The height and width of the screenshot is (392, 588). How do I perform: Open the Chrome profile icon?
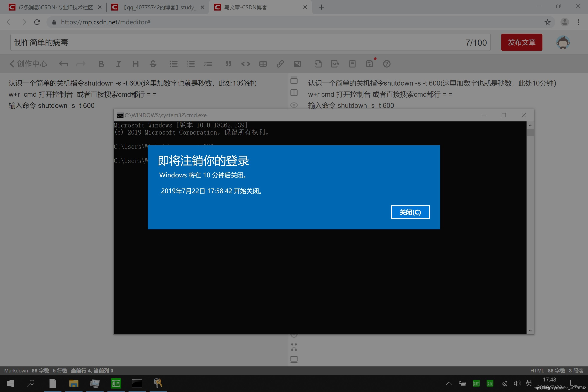tap(565, 22)
